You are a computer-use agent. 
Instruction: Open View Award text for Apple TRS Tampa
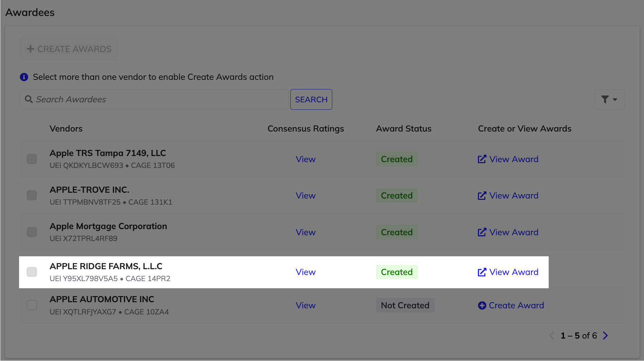coord(514,159)
